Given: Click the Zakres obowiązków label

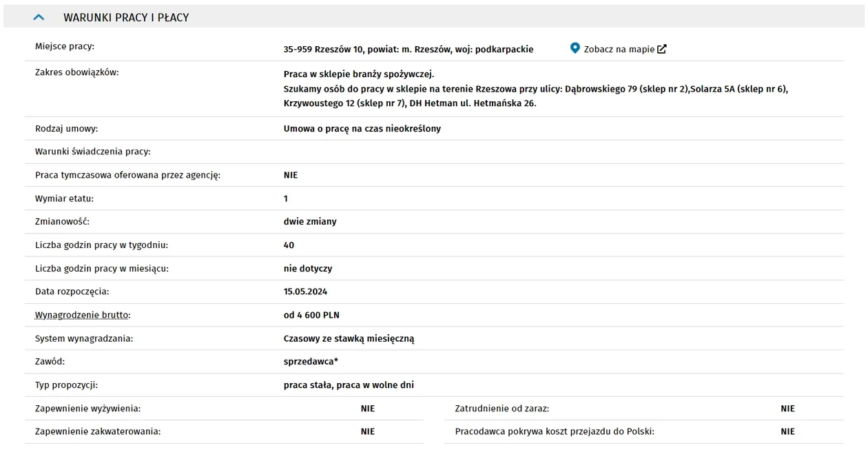Looking at the screenshot, I should (77, 72).
